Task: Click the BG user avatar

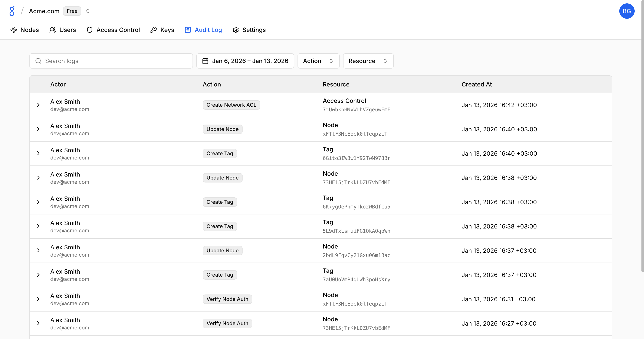Action: [626, 11]
